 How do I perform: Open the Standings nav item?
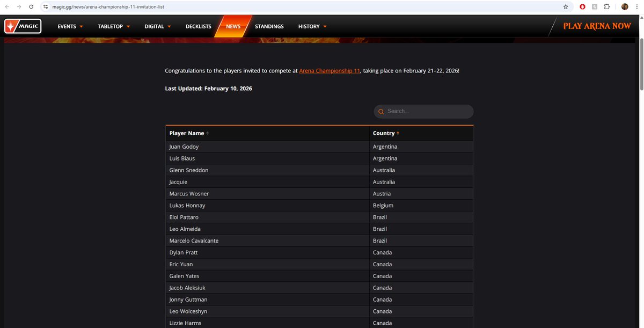tap(269, 26)
